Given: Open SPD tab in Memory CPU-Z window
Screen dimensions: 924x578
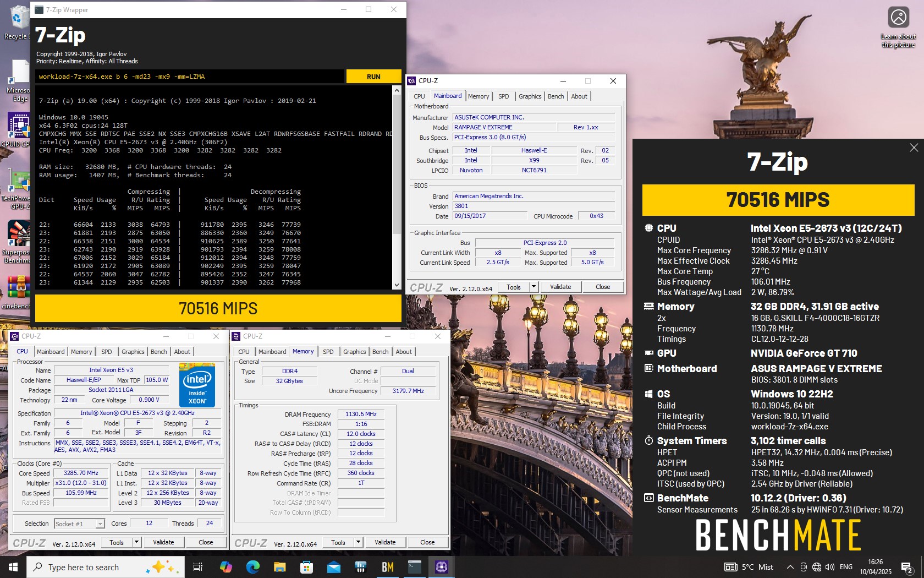Looking at the screenshot, I should [x=328, y=352].
